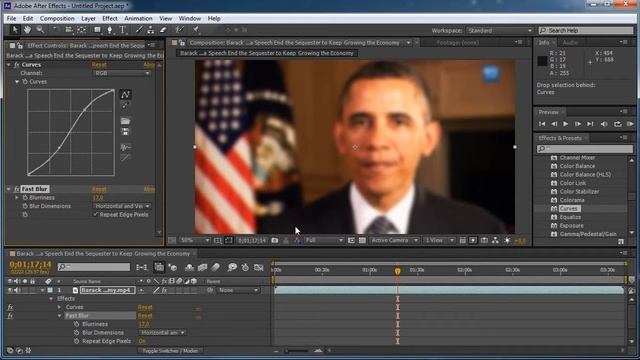Reset Curves effect in Effect Controls
640x360 pixels.
pyautogui.click(x=99, y=65)
